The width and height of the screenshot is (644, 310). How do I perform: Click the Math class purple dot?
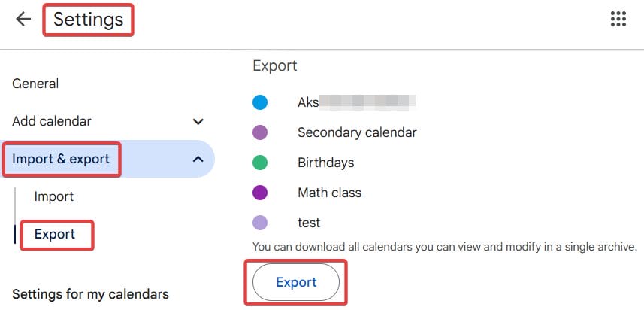(x=260, y=193)
